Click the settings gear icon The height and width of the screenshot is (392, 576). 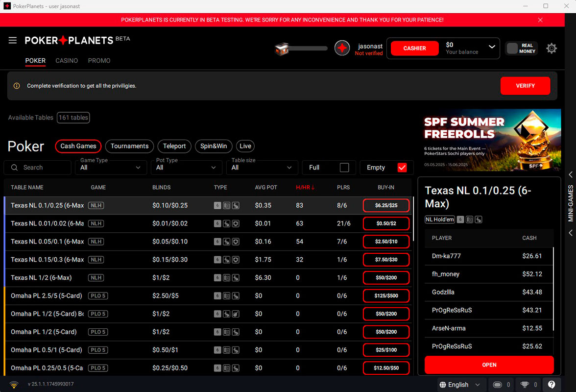pyautogui.click(x=552, y=48)
